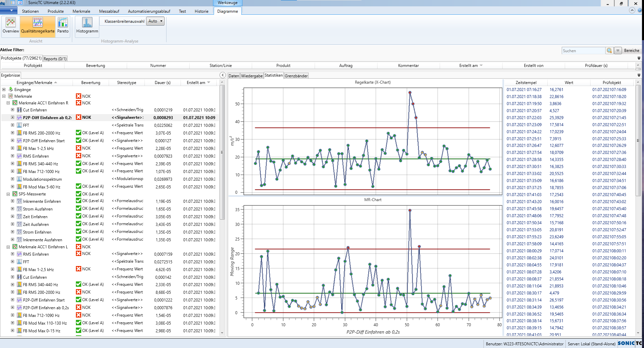Collapse the Merkmale ACC1 Einfahren L node
This screenshot has height=348, width=644.
pos(8,247)
